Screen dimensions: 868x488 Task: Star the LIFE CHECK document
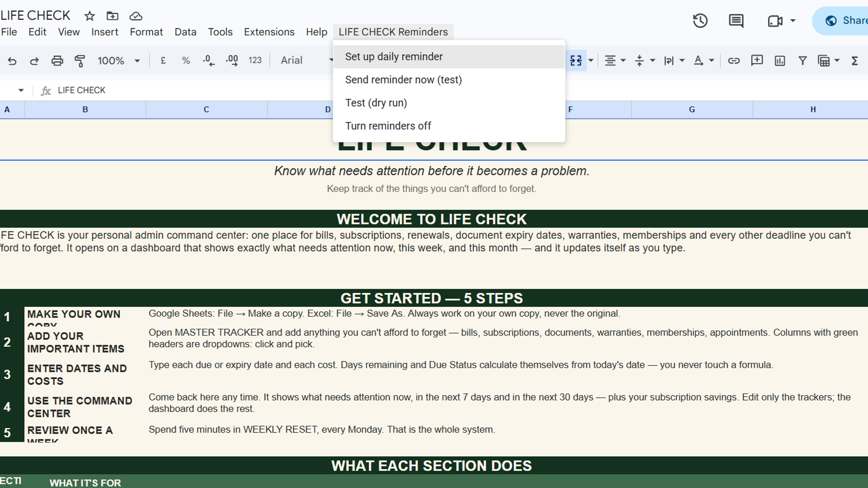coord(90,16)
